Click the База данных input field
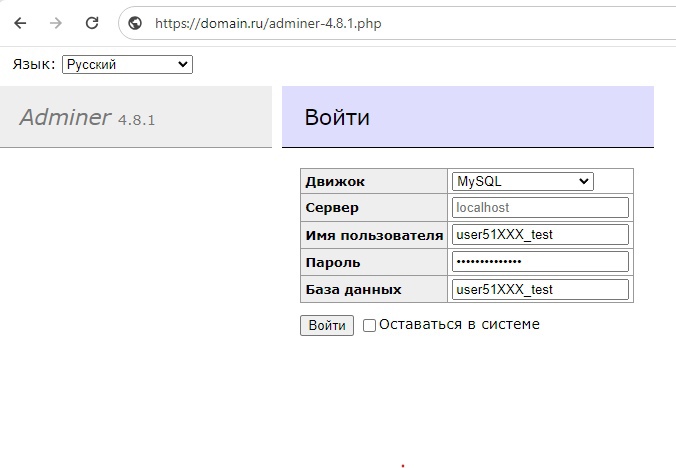This screenshot has height=468, width=676. pos(540,289)
